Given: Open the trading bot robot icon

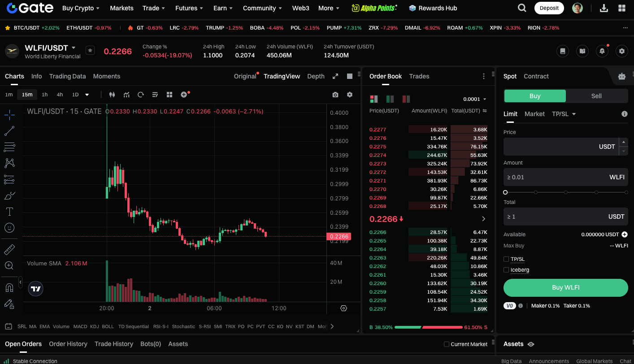Looking at the screenshot, I should 621,76.
